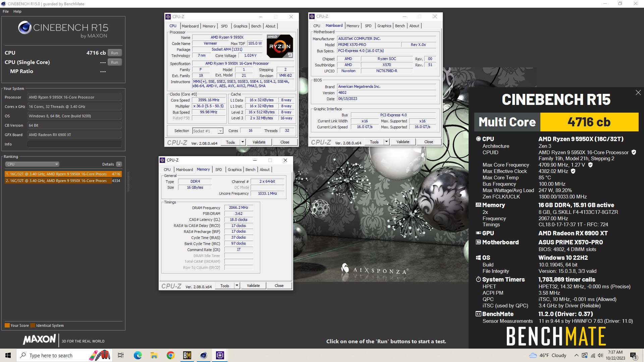Show hidden system tray icons
This screenshot has height=362, width=644.
(x=576, y=355)
